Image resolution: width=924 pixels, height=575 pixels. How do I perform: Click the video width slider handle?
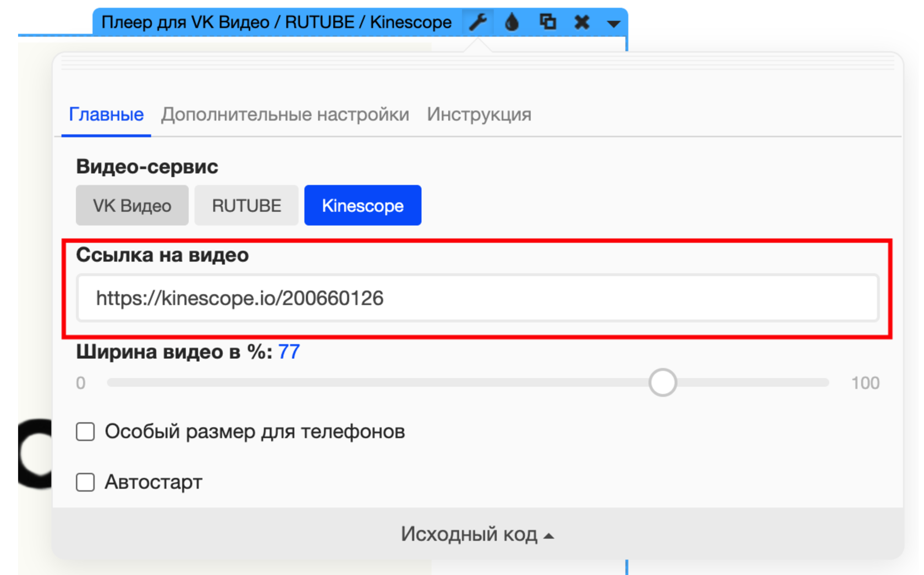point(663,382)
